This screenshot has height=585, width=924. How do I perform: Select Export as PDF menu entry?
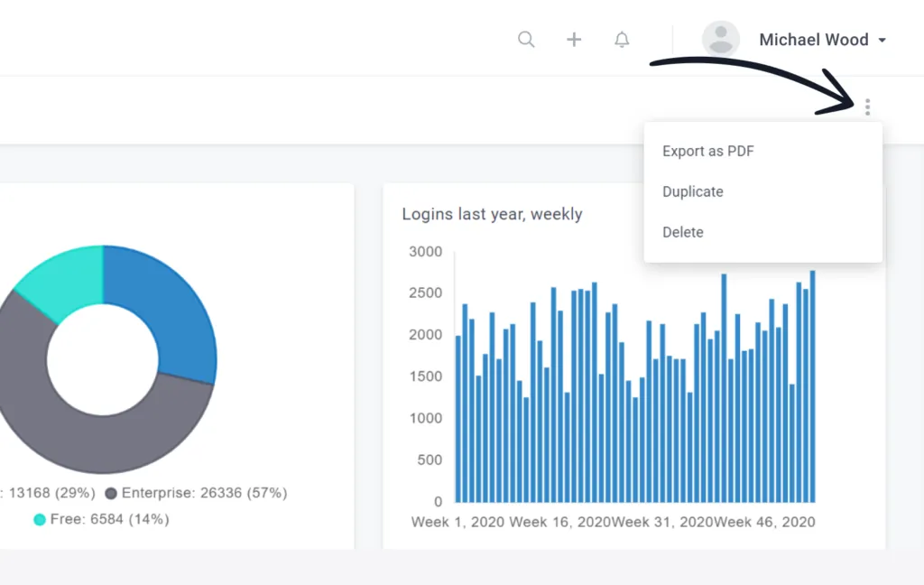coord(707,151)
